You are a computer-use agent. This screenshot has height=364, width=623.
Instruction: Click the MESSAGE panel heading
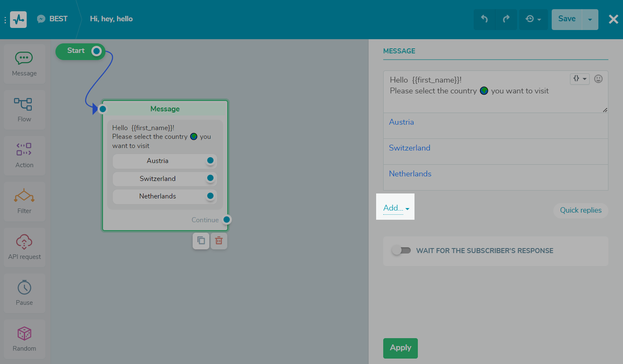[399, 51]
